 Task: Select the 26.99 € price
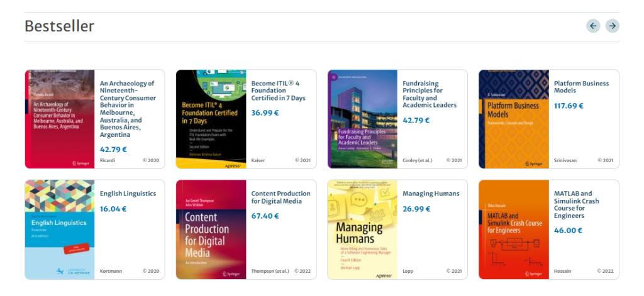pos(416,209)
